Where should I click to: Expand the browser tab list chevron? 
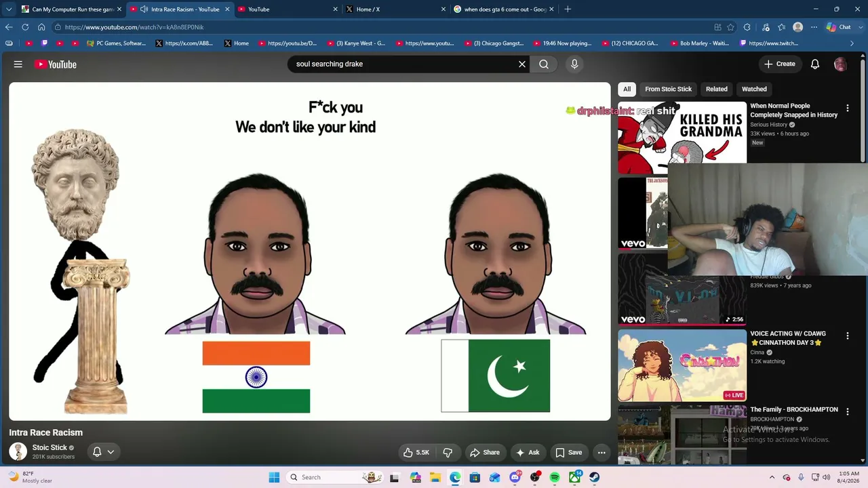[x=9, y=9]
